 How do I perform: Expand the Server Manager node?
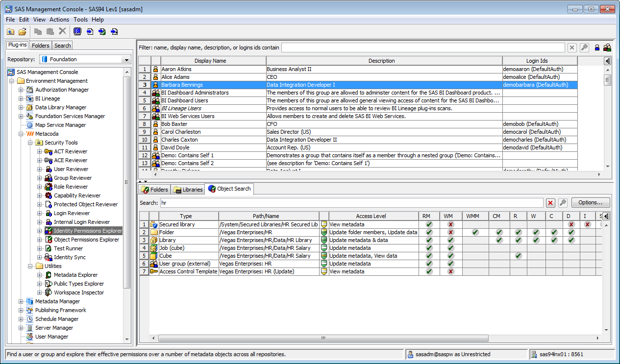pos(21,328)
